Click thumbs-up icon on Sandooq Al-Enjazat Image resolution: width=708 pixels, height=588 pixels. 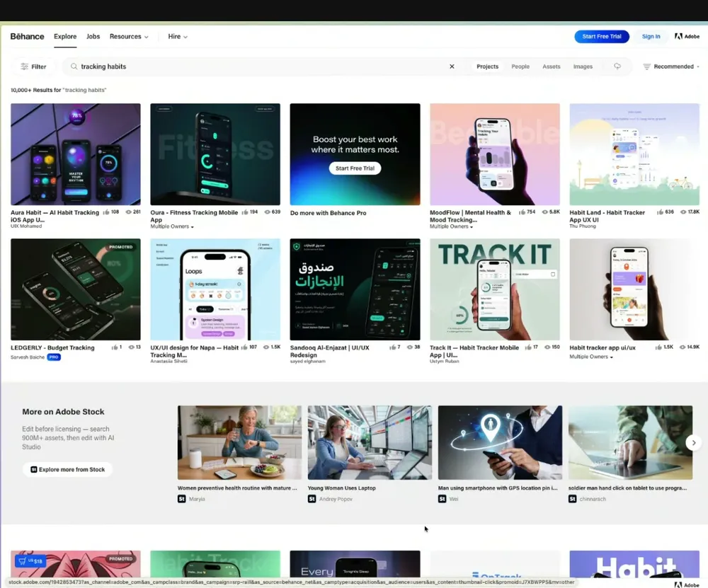pyautogui.click(x=392, y=347)
